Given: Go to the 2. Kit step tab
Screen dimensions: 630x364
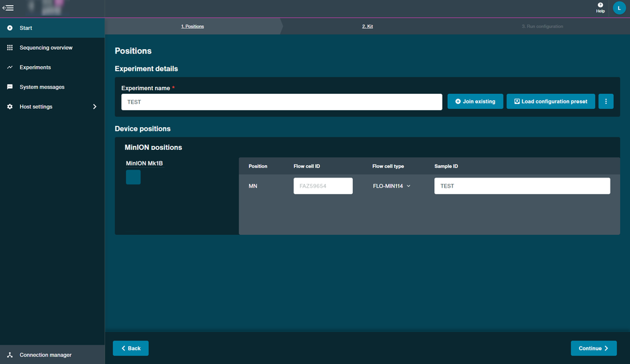Looking at the screenshot, I should coord(367,26).
